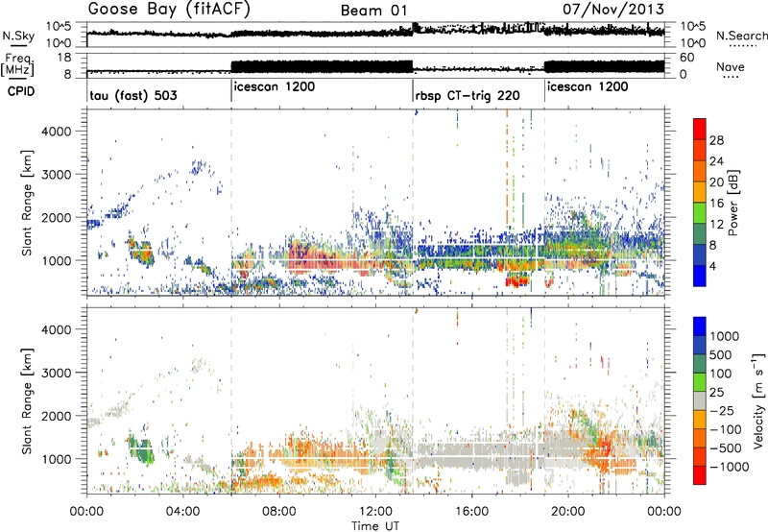This screenshot has height=532, width=768.
Task: Click the '4000' tick on power panel
Action: (x=57, y=132)
